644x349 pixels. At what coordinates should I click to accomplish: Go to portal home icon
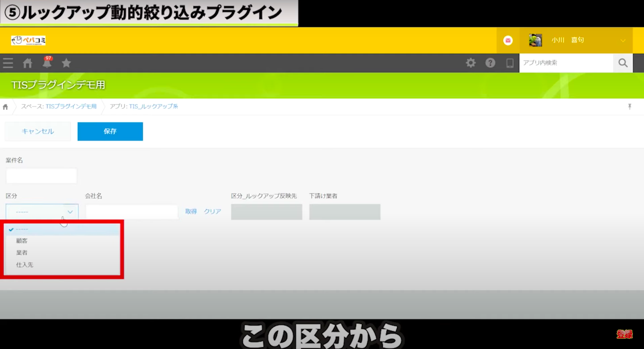point(28,63)
